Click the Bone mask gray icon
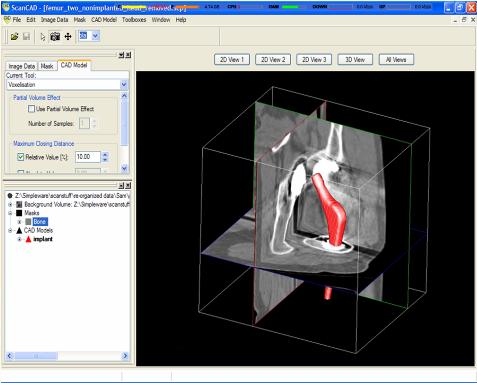Image resolution: width=477 pixels, height=383 pixels. pos(28,222)
